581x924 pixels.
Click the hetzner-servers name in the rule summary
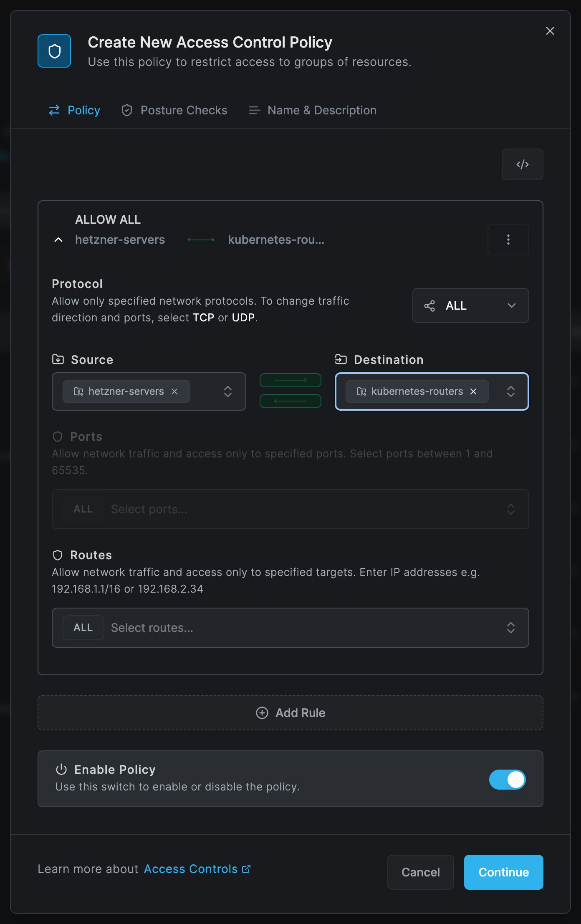pos(120,240)
